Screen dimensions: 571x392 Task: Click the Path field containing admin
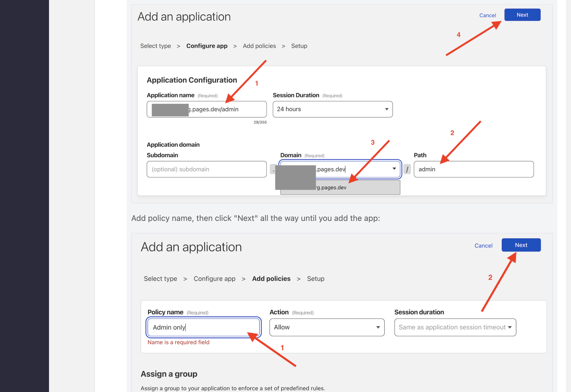(x=473, y=169)
